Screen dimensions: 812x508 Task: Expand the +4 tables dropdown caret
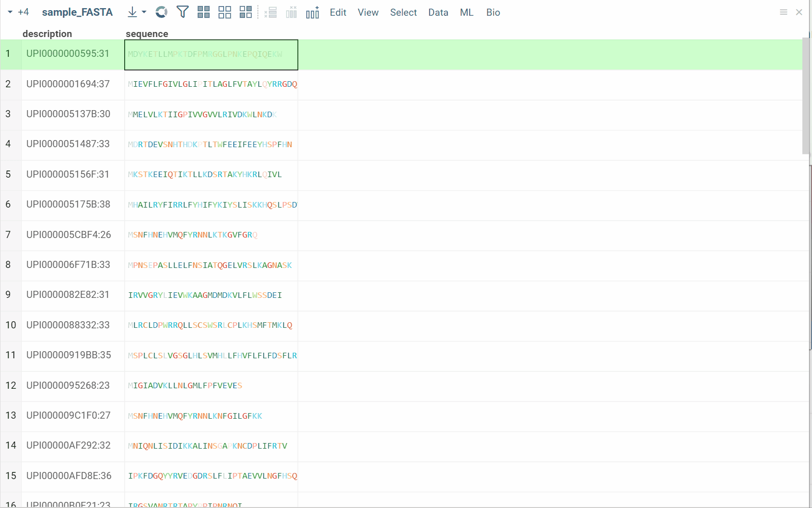tap(10, 12)
